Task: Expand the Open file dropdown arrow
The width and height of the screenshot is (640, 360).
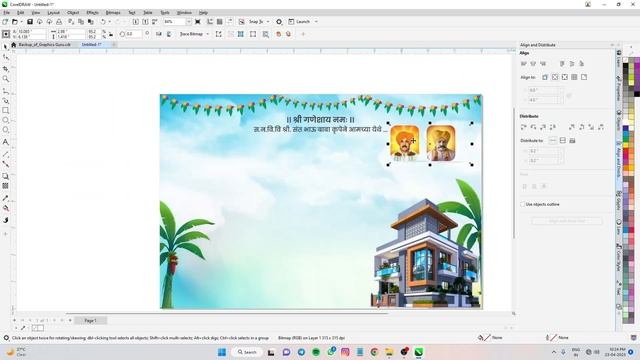Action: tap(21, 22)
